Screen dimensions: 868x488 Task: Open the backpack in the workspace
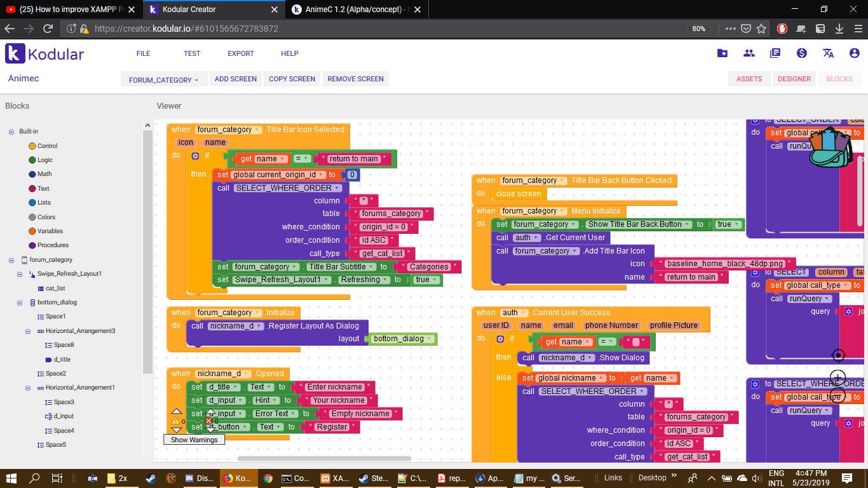pos(831,147)
